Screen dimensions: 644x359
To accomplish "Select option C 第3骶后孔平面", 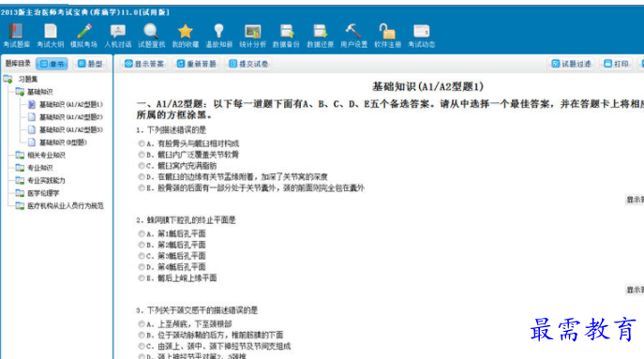I will point(142,256).
